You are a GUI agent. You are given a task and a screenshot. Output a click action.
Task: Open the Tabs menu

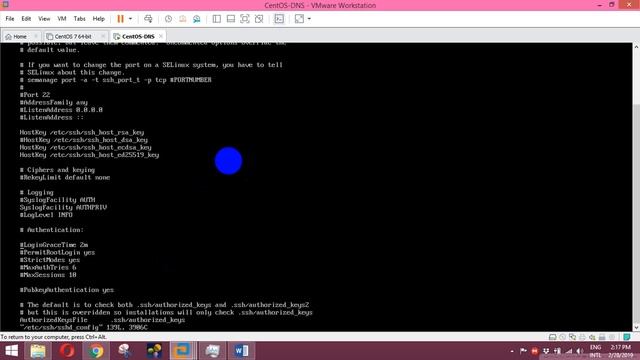click(80, 19)
